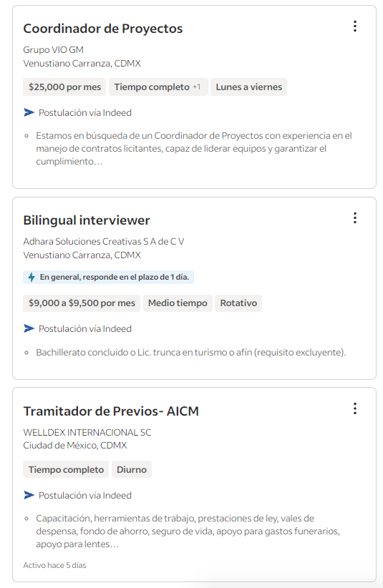
Task: Open options menu for Tramitador de Previos
Action: (x=355, y=408)
